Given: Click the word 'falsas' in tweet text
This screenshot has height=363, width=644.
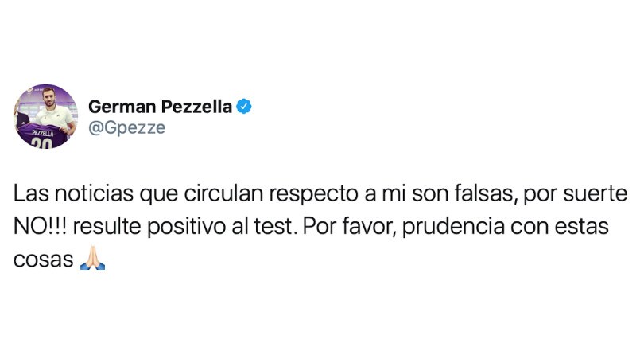Looking at the screenshot, I should point(486,193).
